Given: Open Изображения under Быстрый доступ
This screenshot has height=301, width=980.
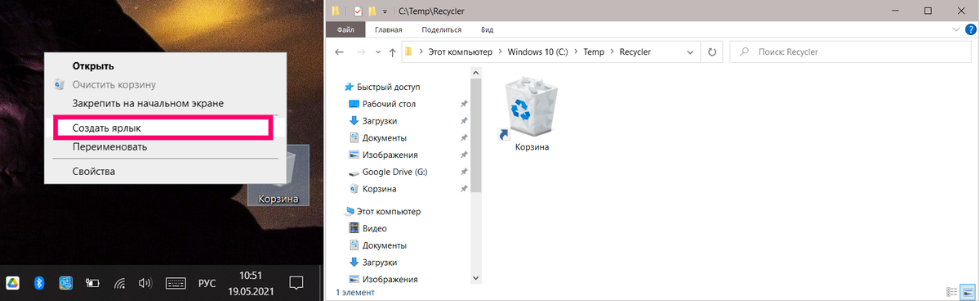Looking at the screenshot, I should click(390, 155).
